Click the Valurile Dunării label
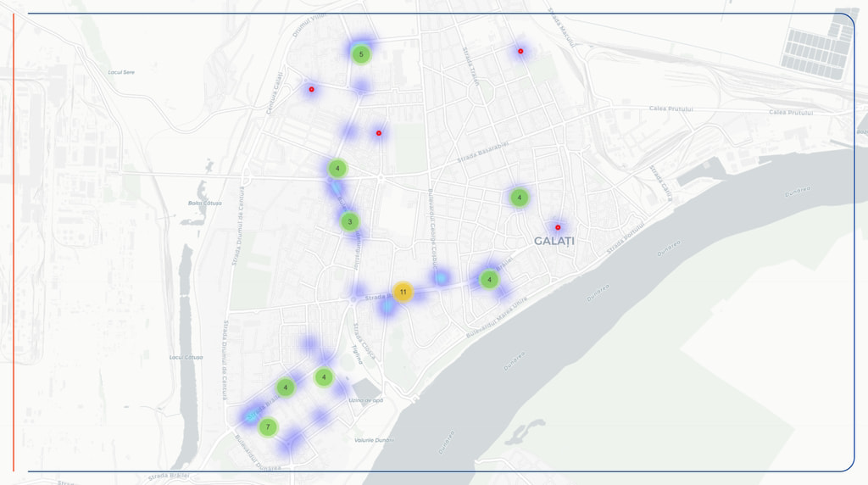The width and height of the screenshot is (868, 485). tap(374, 440)
